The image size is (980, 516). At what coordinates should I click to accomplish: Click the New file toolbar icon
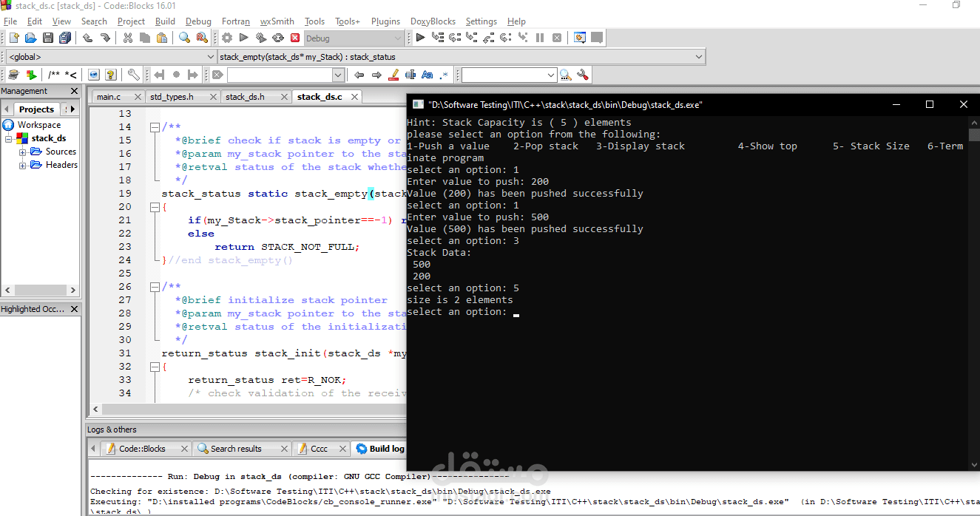13,38
